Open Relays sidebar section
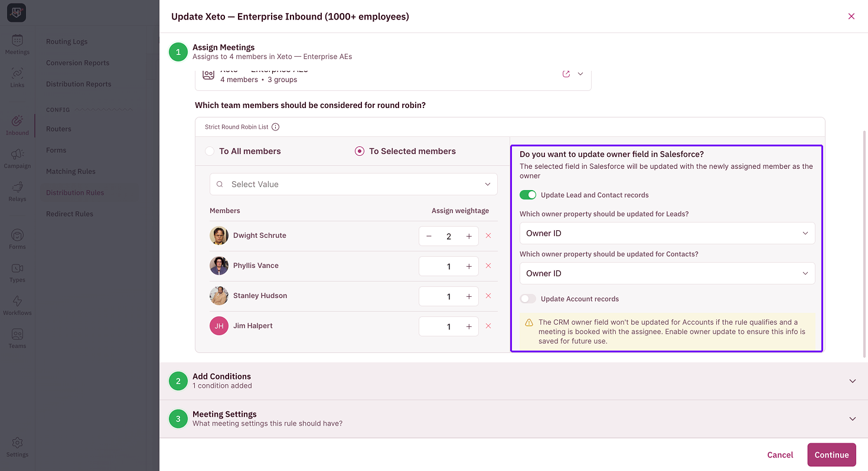 tap(17, 191)
